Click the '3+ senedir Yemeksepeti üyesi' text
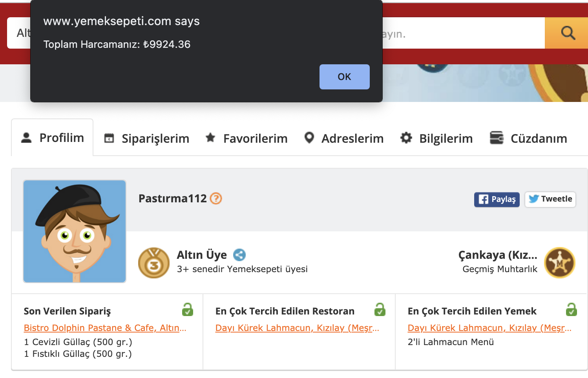The image size is (588, 378). [242, 269]
